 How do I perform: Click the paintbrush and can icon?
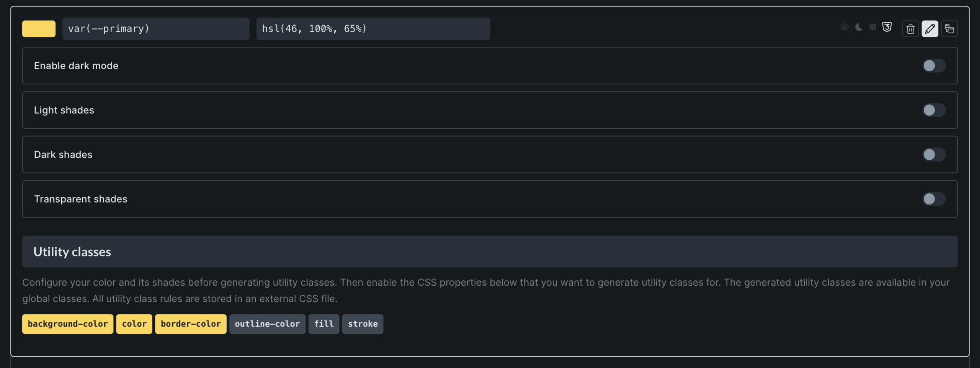[949, 29]
